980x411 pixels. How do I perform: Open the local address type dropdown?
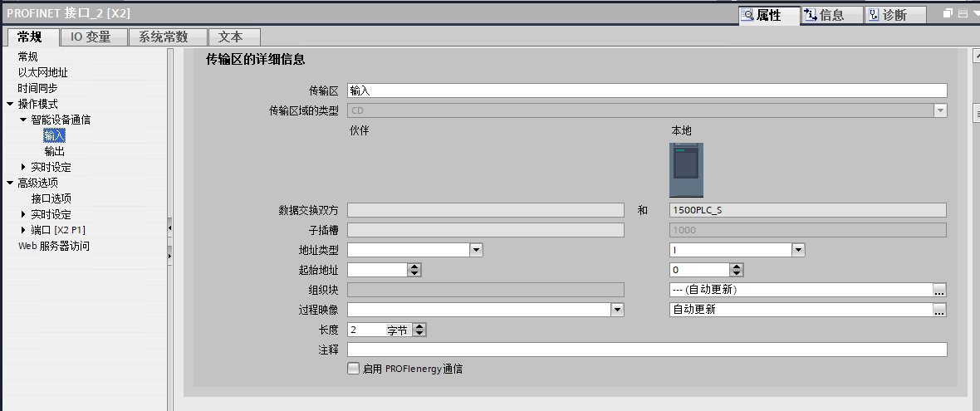pos(798,250)
